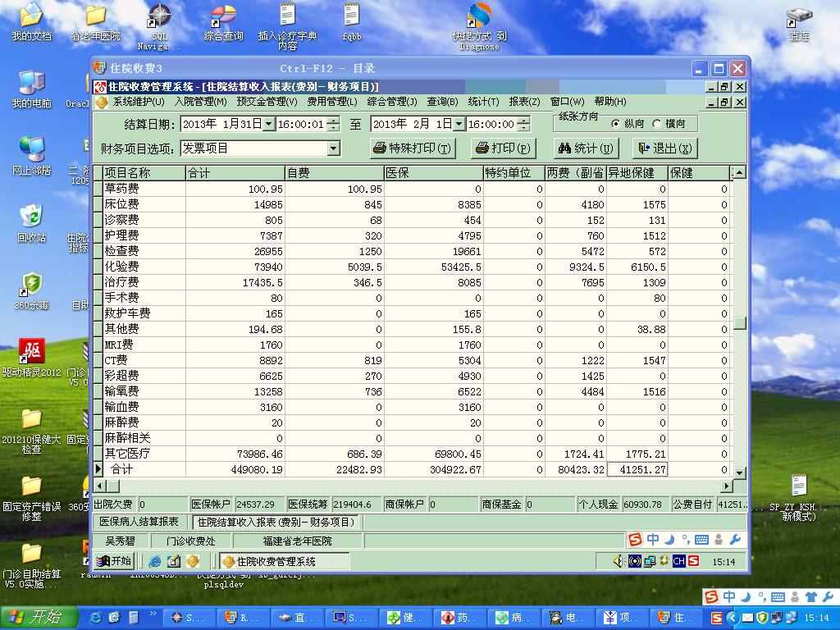Click the 特殊打印 printer button

(413, 148)
